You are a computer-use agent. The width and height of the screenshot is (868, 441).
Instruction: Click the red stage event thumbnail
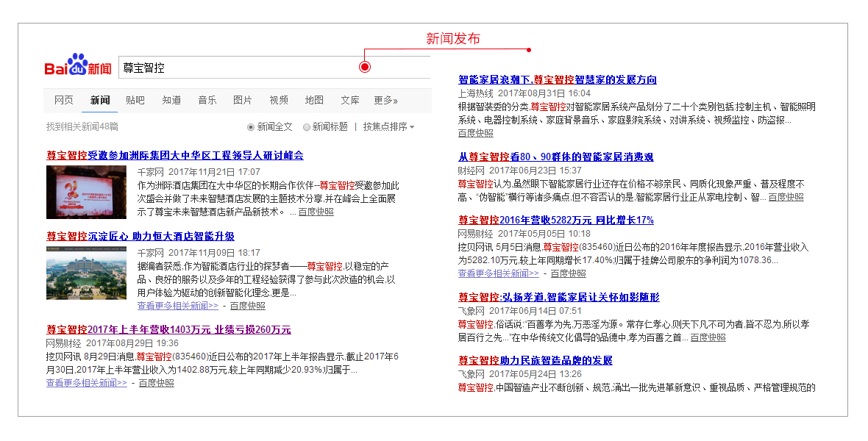tap(86, 192)
